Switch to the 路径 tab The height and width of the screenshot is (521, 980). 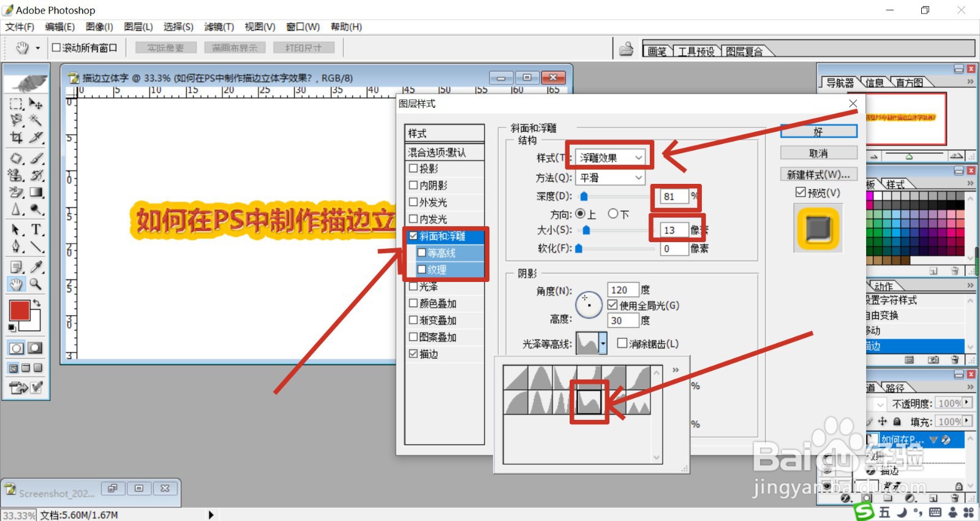pyautogui.click(x=895, y=388)
